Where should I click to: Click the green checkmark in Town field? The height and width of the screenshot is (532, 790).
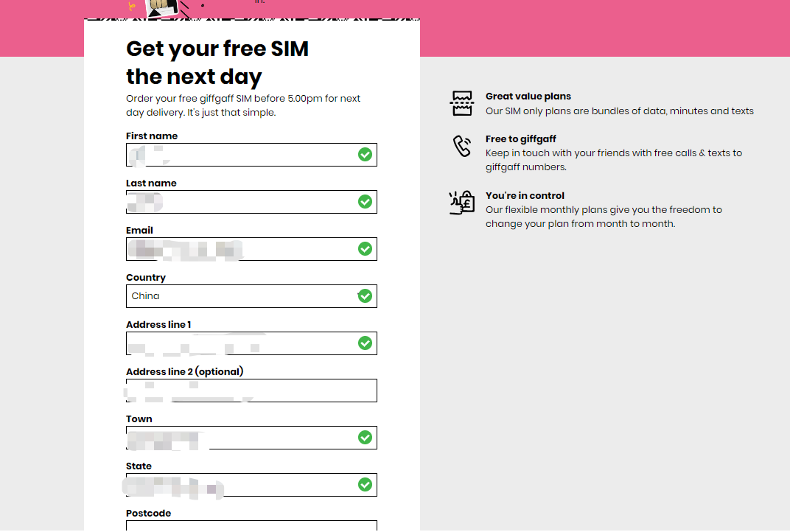pyautogui.click(x=365, y=438)
